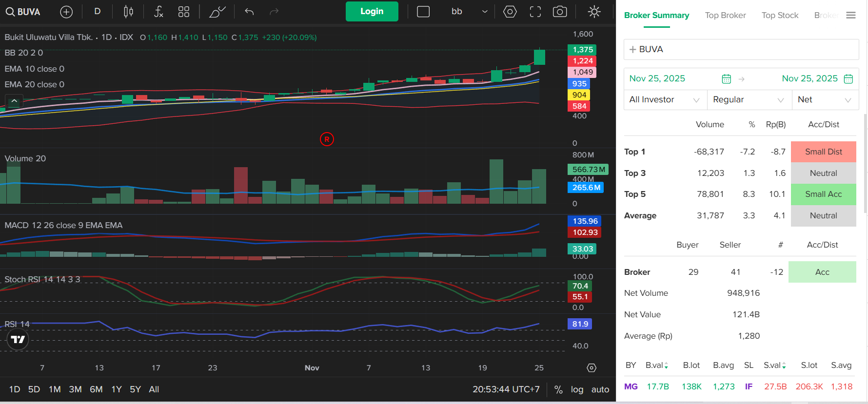Take a chart snapshot with camera icon
The width and height of the screenshot is (868, 404).
pyautogui.click(x=560, y=12)
